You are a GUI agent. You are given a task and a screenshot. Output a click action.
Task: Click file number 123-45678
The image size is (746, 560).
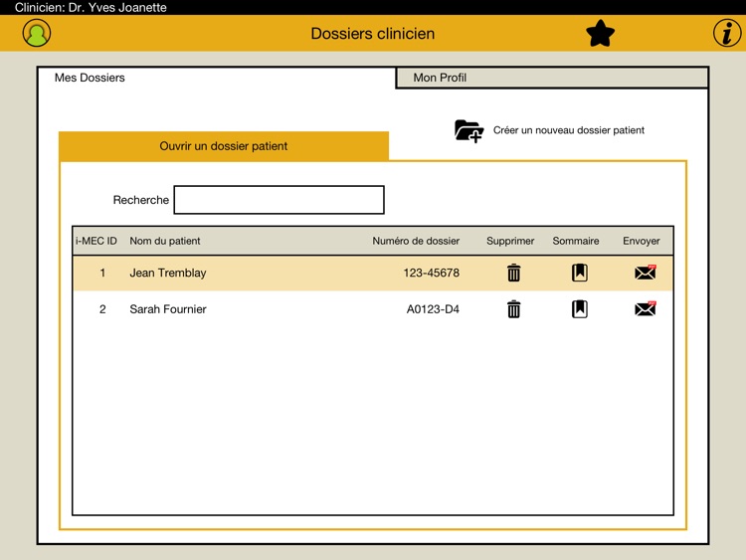click(x=431, y=273)
